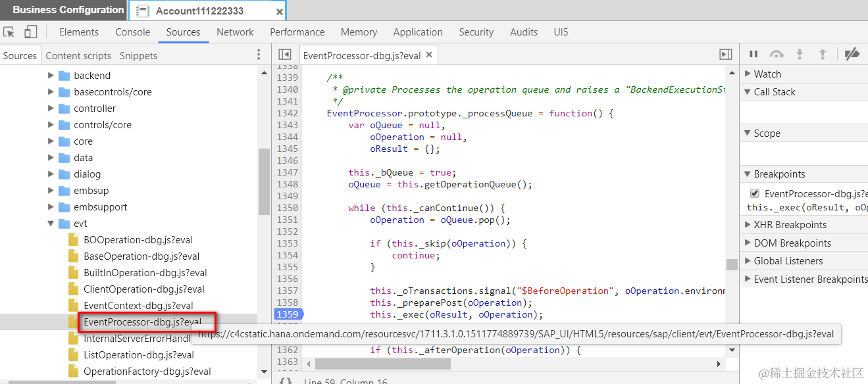868x384 pixels.
Task: Open the Network panel
Action: coord(235,32)
